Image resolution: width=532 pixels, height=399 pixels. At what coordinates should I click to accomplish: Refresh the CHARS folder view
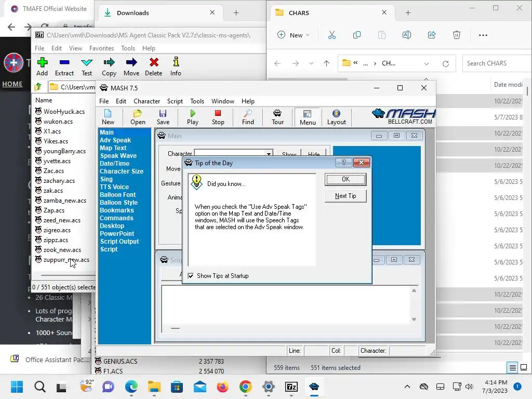click(x=445, y=63)
